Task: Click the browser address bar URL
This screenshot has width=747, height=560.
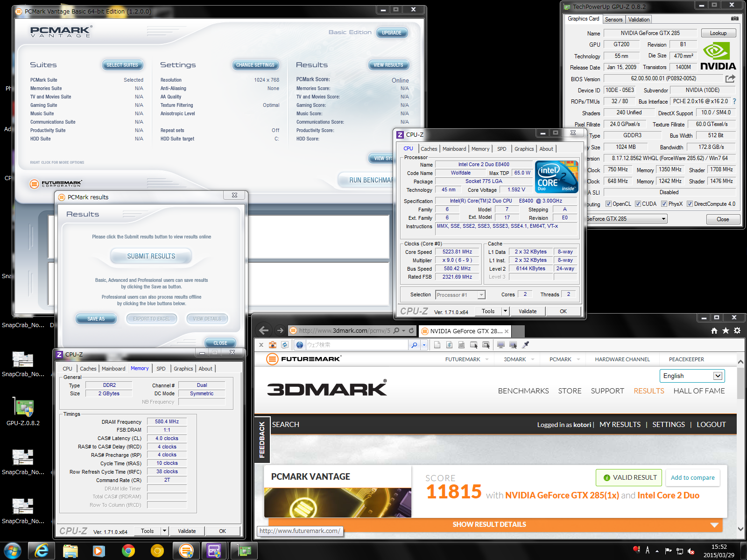Action: (344, 330)
